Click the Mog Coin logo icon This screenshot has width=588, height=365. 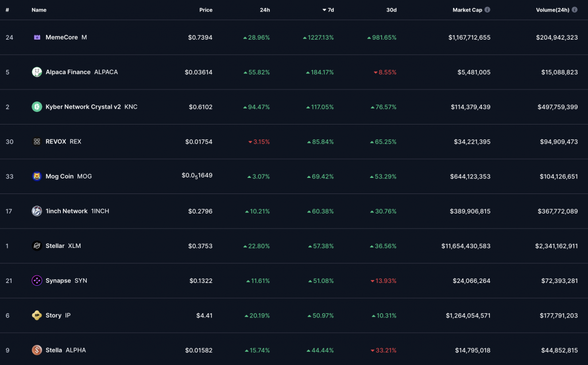(x=37, y=176)
